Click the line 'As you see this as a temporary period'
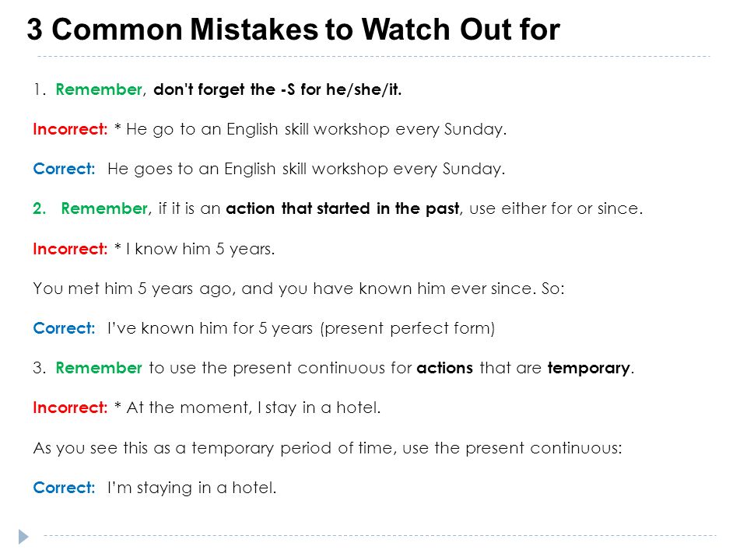 point(328,448)
